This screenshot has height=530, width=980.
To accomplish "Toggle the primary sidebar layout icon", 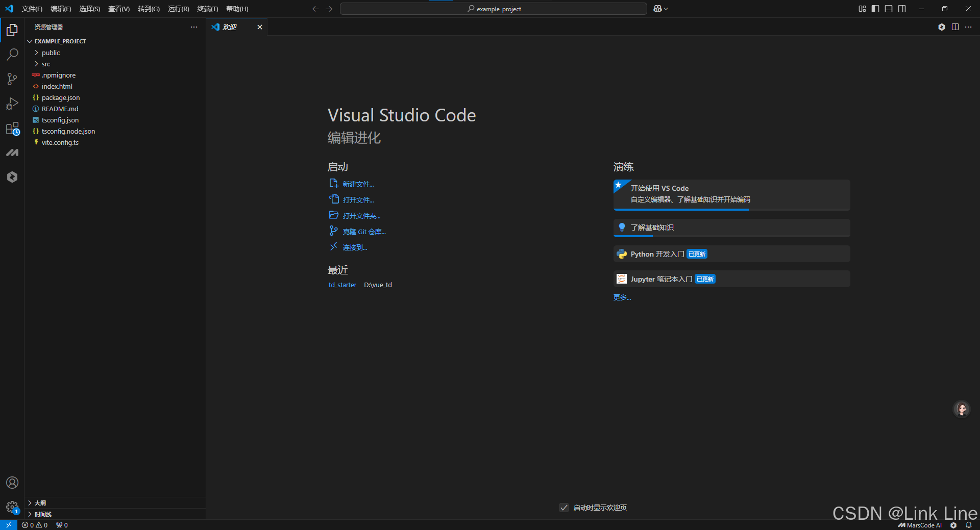I will [x=875, y=9].
